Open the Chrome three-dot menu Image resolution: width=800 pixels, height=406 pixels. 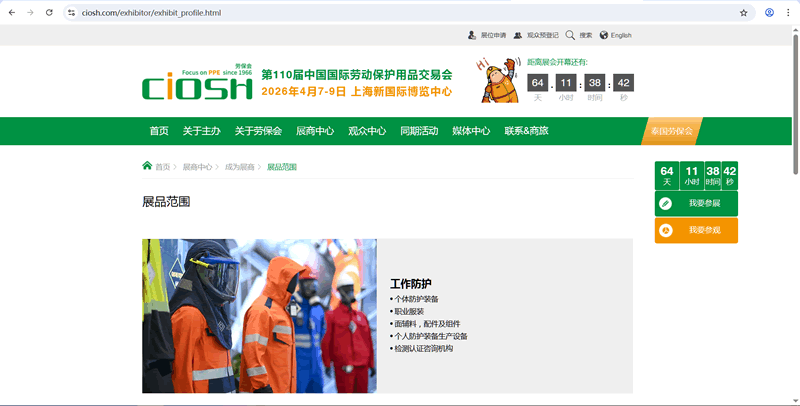(788, 13)
